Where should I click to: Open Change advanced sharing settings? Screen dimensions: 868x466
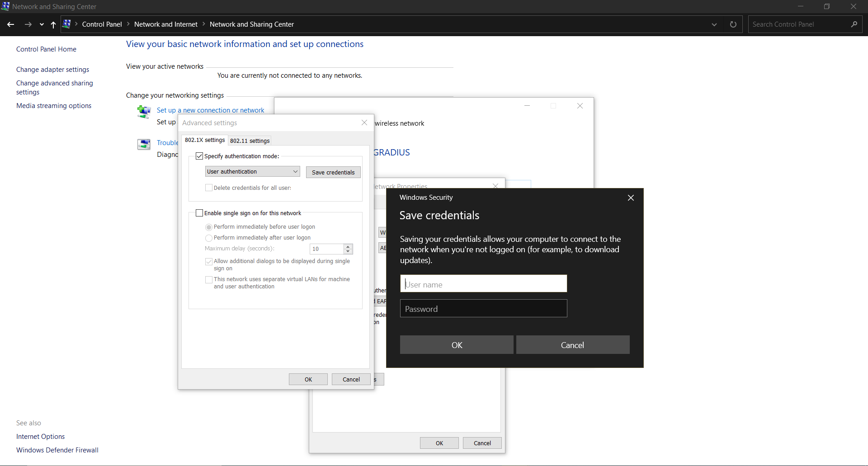(x=55, y=88)
